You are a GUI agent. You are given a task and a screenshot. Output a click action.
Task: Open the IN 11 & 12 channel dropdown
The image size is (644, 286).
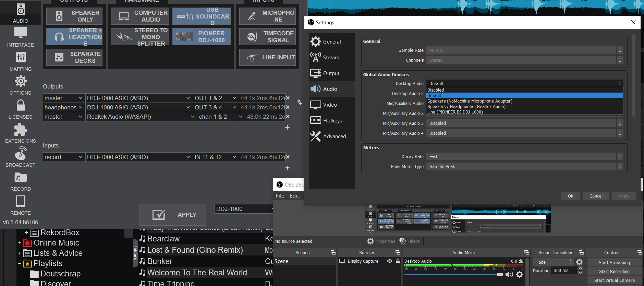coord(216,157)
